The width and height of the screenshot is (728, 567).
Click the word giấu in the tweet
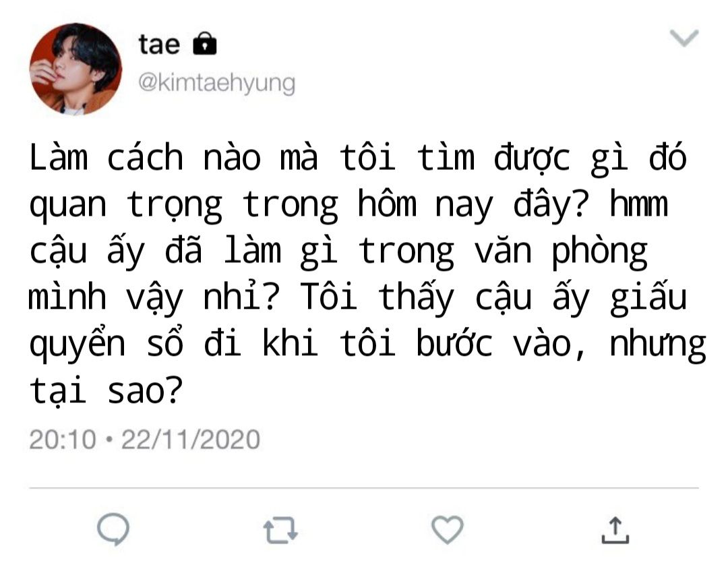(x=648, y=298)
